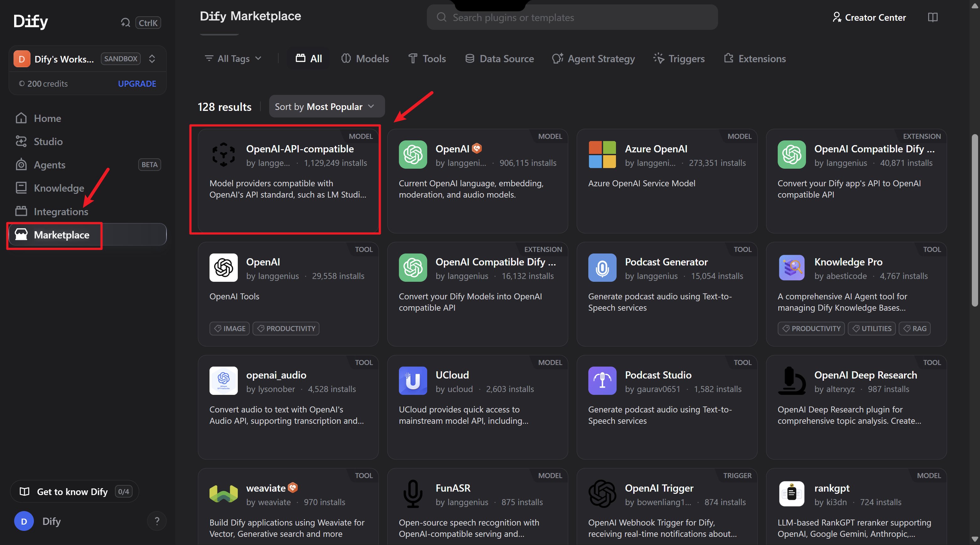Viewport: 980px width, 545px height.
Task: Click the verified badge next to OpenAI model
Action: pyautogui.click(x=477, y=149)
